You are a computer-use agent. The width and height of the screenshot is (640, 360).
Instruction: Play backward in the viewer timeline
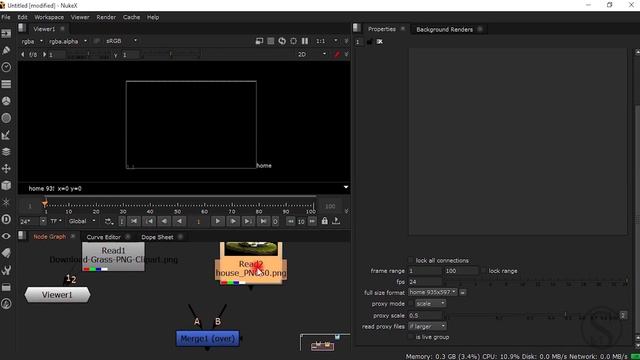[180, 221]
